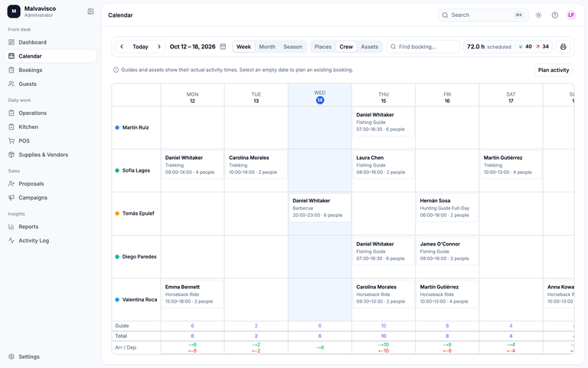588x368 pixels.
Task: Show the Crew grouping
Action: [x=346, y=47]
